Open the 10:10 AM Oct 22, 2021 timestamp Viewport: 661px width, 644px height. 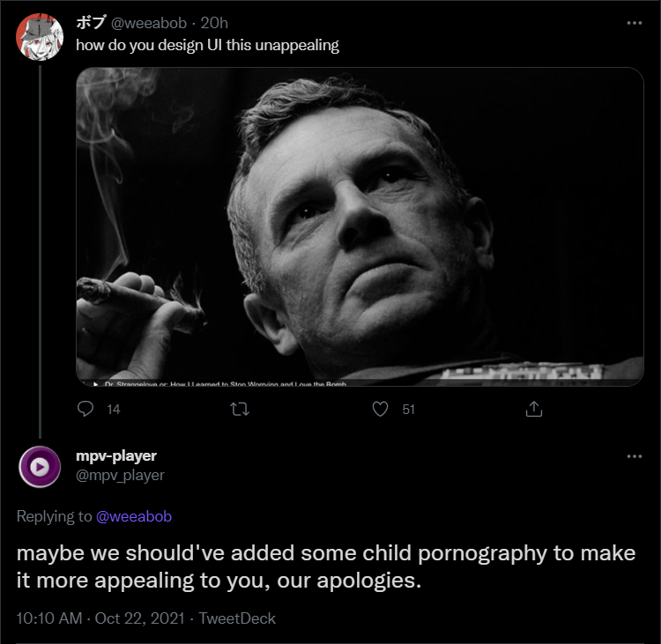tap(100, 618)
